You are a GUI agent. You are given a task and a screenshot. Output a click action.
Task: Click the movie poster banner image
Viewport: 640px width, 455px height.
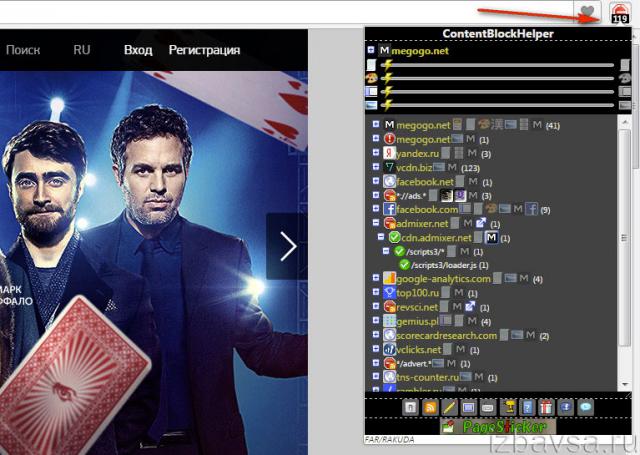point(154,263)
